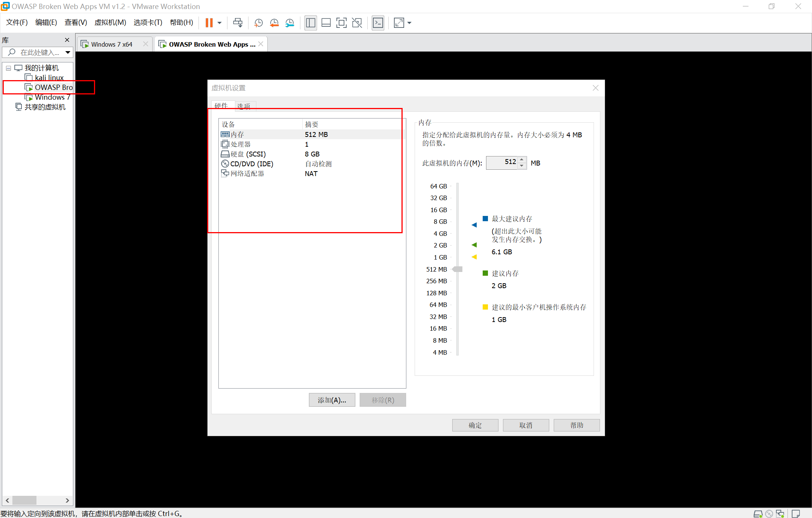Collapse the 我的计算机 tree node
The image size is (812, 518).
pyautogui.click(x=8, y=68)
